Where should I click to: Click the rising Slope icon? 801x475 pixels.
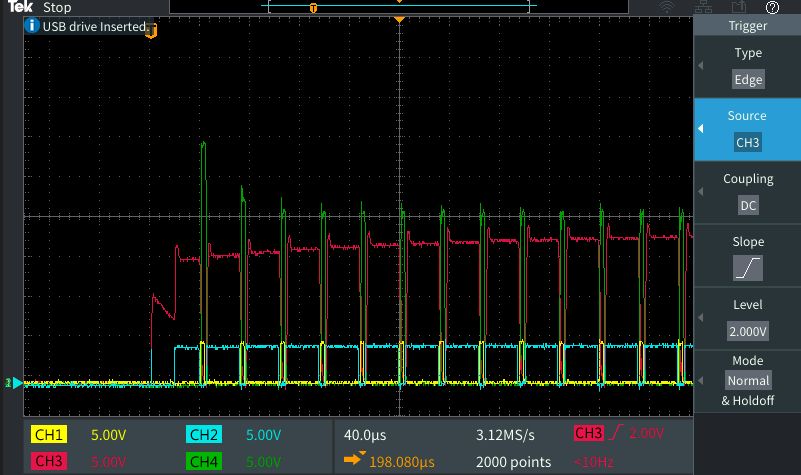click(x=748, y=268)
